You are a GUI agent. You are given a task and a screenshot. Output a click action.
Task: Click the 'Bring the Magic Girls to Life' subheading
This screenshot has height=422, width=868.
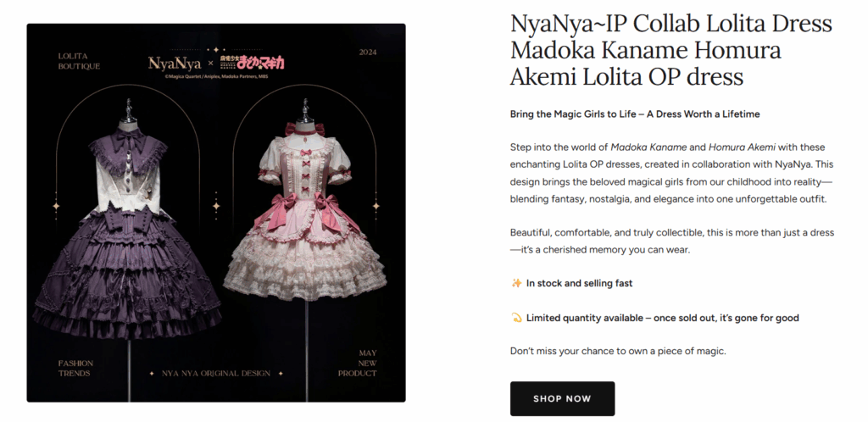click(634, 114)
